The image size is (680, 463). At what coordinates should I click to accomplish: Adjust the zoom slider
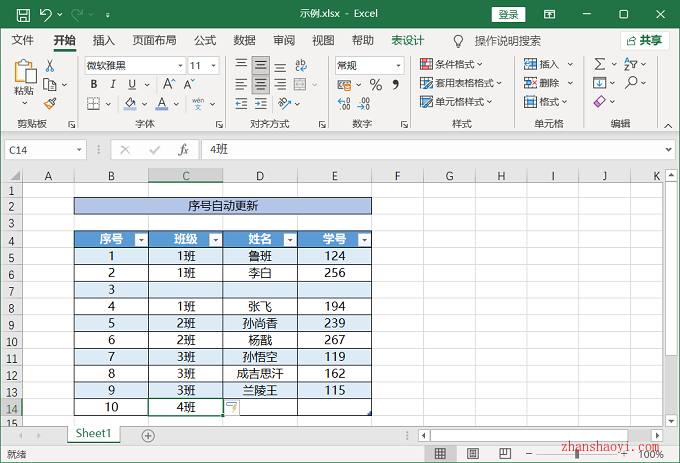point(577,454)
